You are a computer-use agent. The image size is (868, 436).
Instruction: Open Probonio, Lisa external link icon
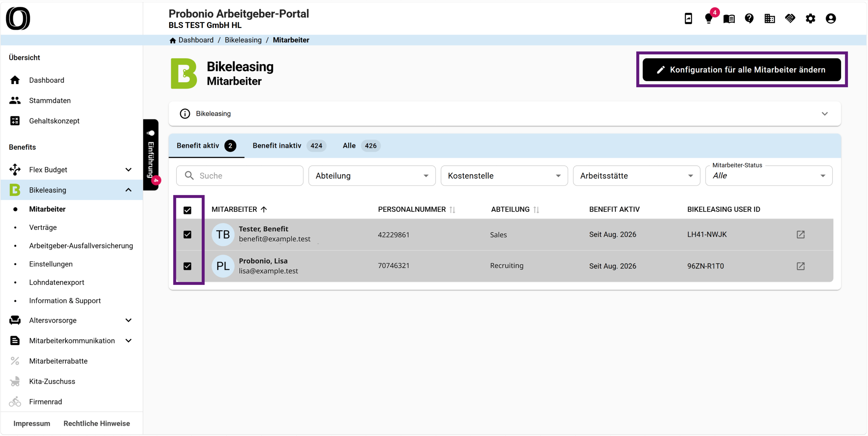[x=801, y=266]
